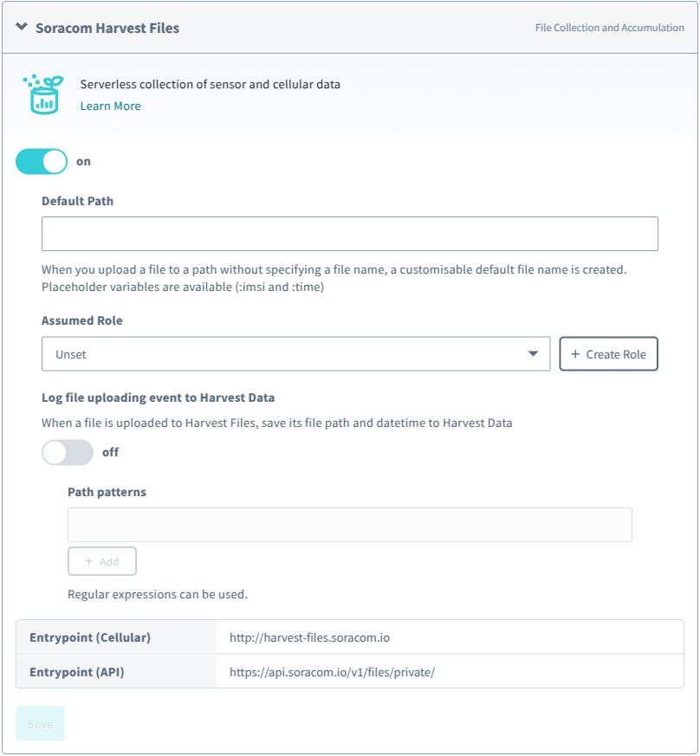Screen dimensions: 700x756
Task: Click the Save button
Action: (x=40, y=723)
